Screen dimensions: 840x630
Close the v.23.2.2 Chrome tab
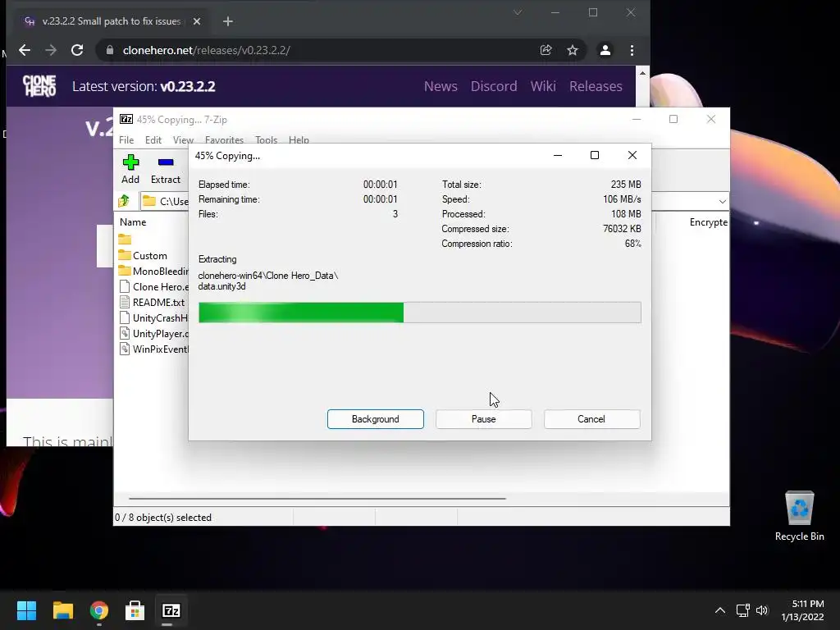click(x=197, y=21)
